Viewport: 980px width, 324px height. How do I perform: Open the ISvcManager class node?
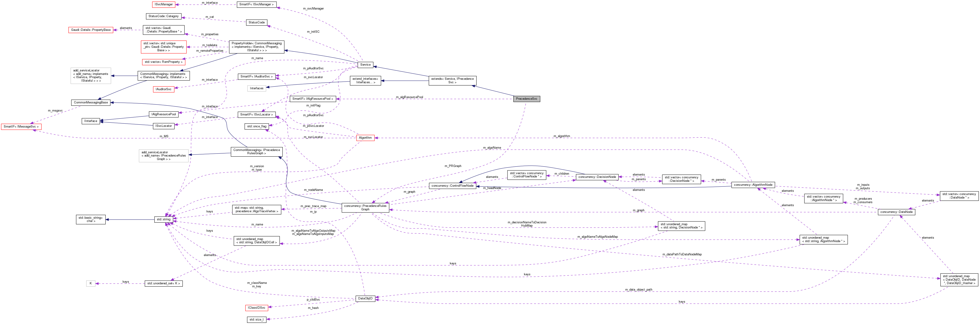pyautogui.click(x=164, y=4)
